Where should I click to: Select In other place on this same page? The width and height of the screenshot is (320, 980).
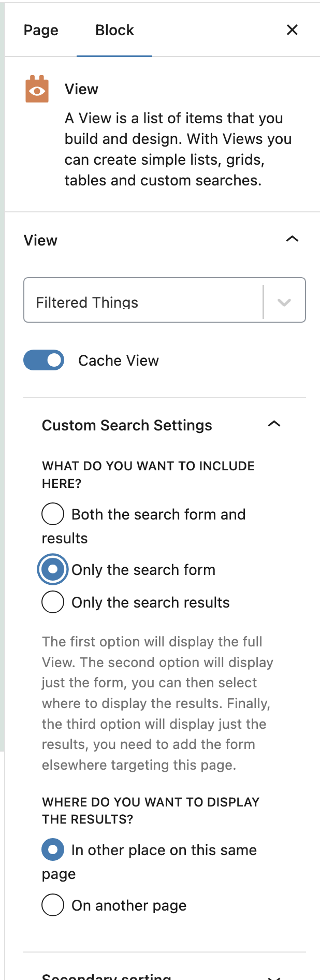53,849
